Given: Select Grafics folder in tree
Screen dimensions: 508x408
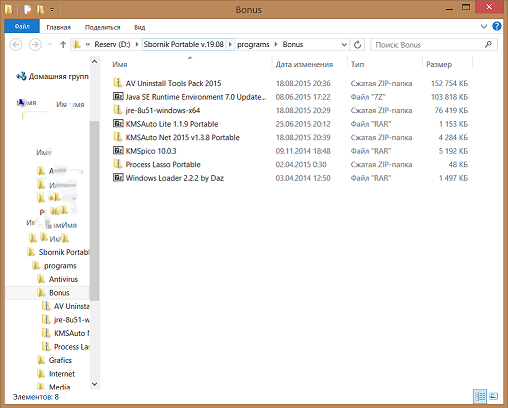Looking at the screenshot, I should [x=60, y=360].
